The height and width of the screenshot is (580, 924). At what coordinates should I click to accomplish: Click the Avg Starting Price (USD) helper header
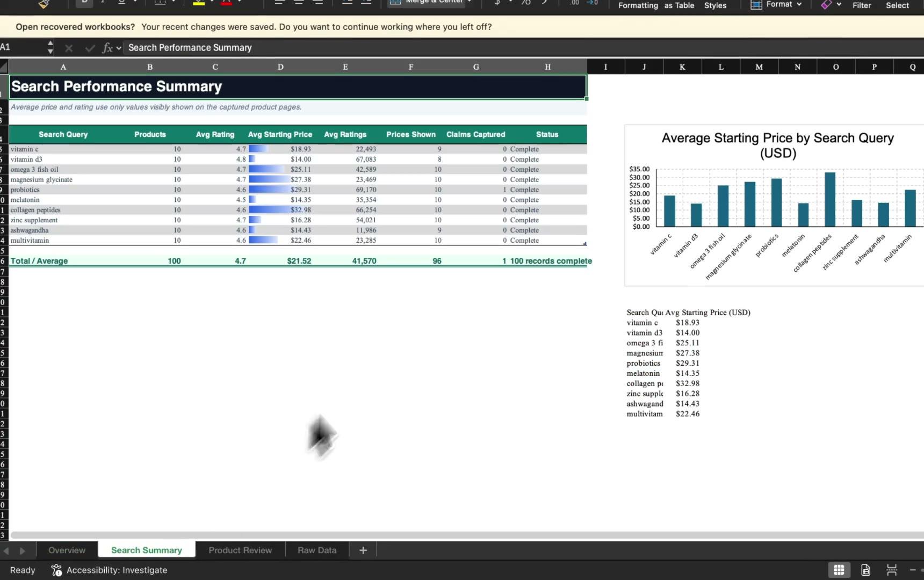pyautogui.click(x=708, y=313)
